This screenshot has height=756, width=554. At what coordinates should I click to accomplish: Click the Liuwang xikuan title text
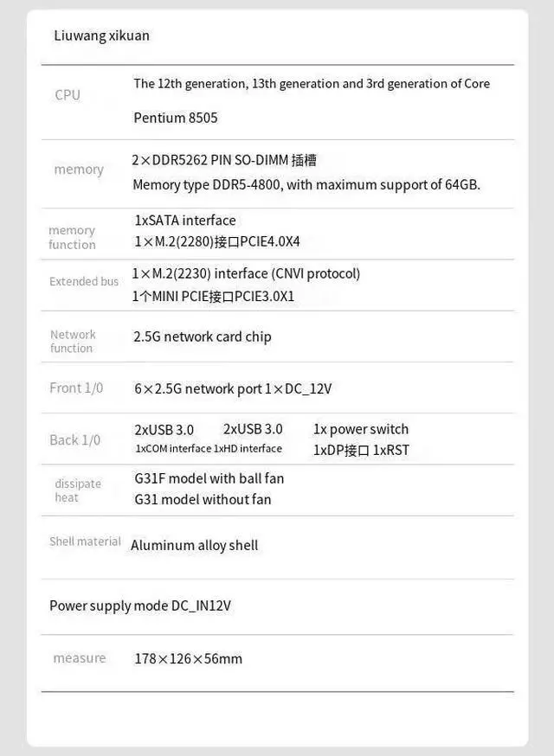[101, 35]
